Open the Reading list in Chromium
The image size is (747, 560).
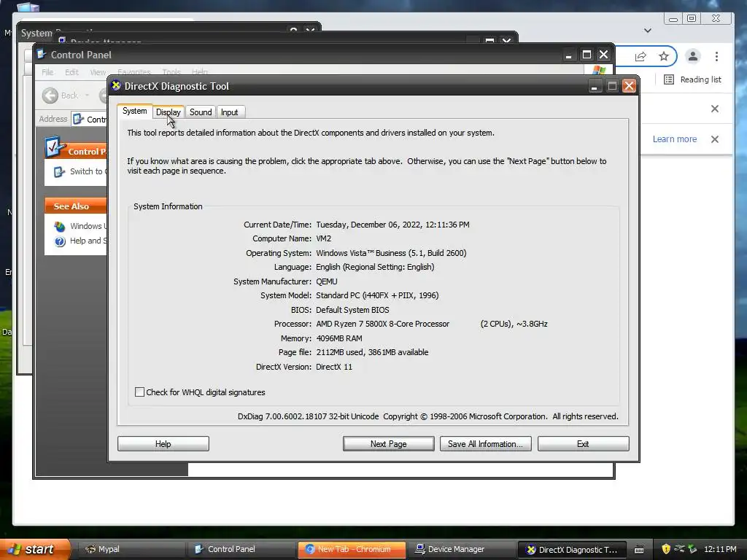[x=693, y=79]
